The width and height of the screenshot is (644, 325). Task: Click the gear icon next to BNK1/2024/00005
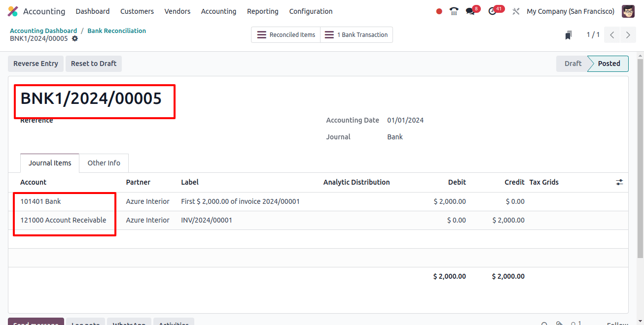coord(75,38)
